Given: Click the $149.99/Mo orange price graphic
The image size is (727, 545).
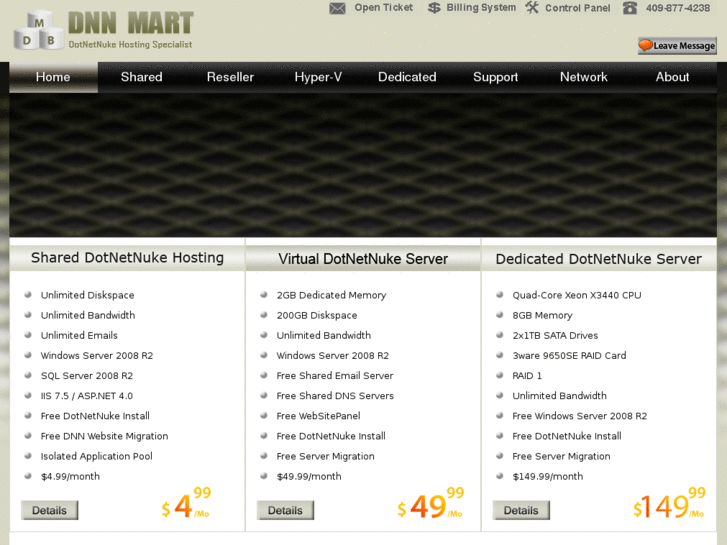Looking at the screenshot, I should tap(669, 503).
